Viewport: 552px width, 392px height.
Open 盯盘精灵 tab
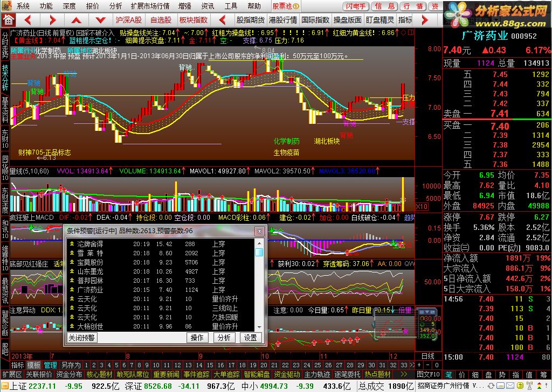point(380,20)
